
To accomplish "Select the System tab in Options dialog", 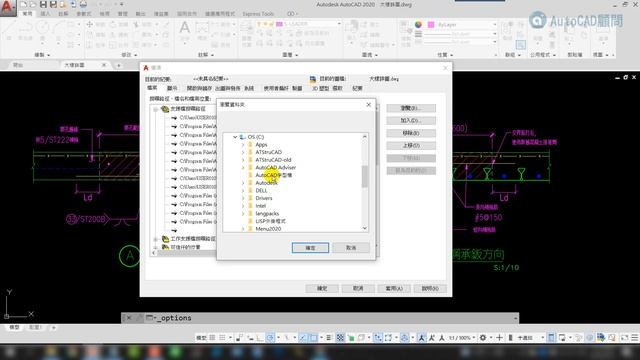I will point(249,88).
